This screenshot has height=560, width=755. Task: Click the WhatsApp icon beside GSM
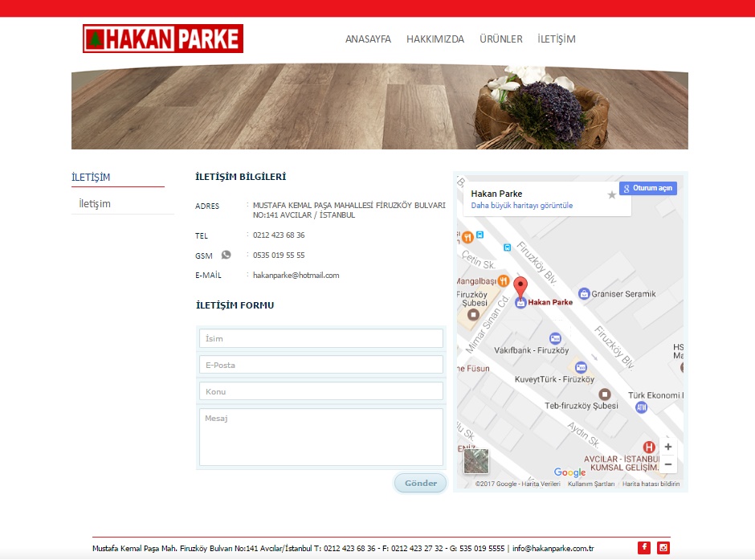click(226, 255)
